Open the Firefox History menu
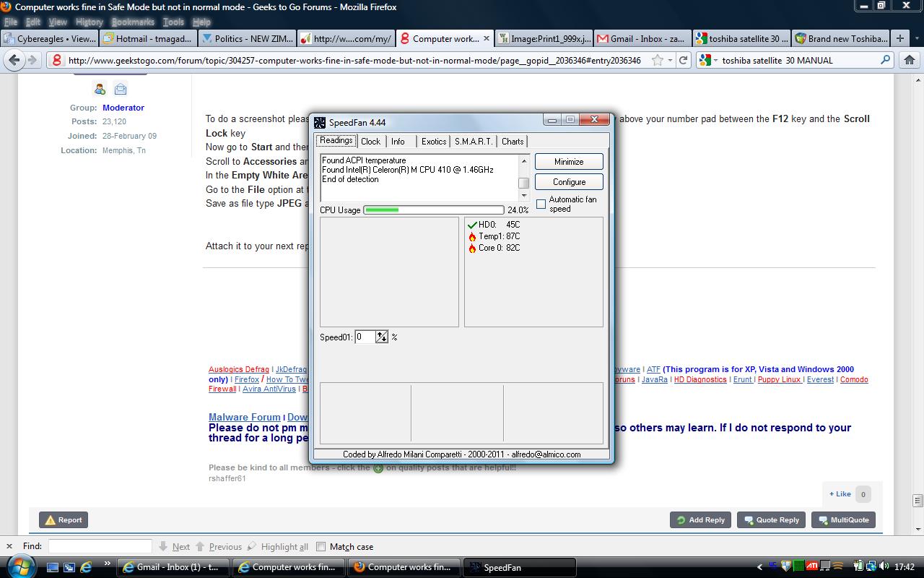 point(90,22)
